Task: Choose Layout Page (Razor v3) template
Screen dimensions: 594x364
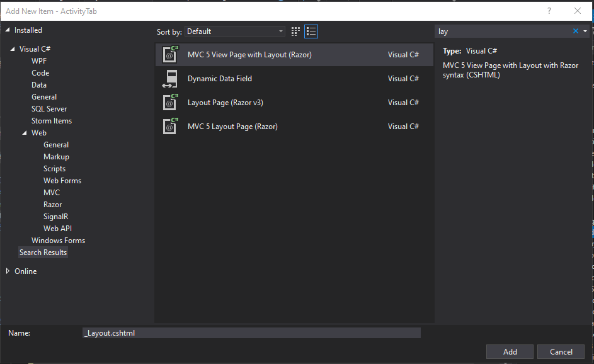Action: pos(294,103)
